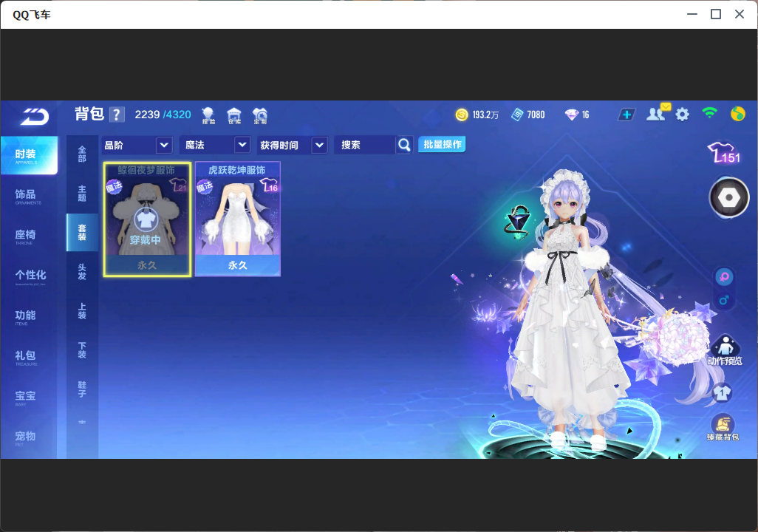Click the blue plus recharge button

[x=626, y=115]
